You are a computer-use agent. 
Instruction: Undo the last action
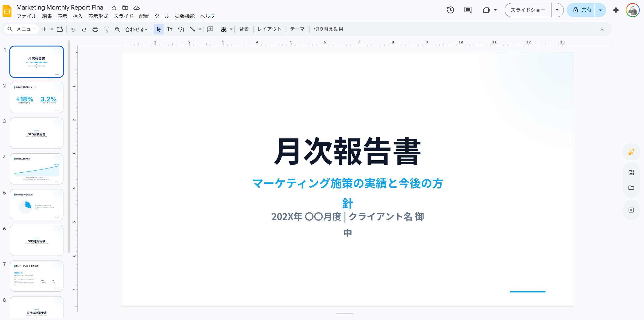pyautogui.click(x=73, y=29)
